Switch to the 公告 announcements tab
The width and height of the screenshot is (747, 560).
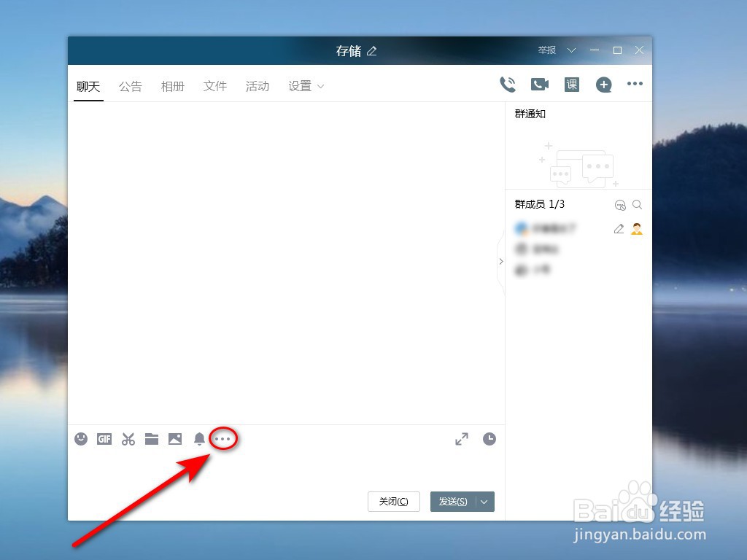click(131, 85)
